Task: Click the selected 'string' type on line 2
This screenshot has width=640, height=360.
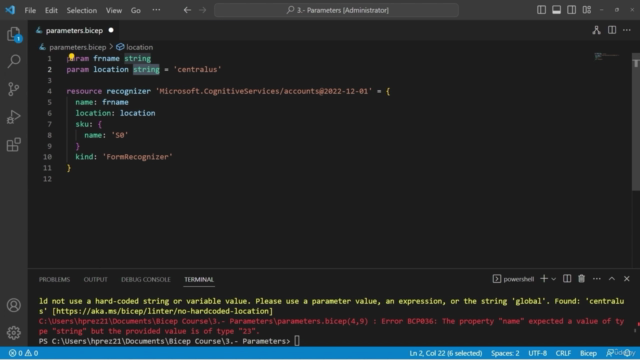Action: pyautogui.click(x=146, y=69)
